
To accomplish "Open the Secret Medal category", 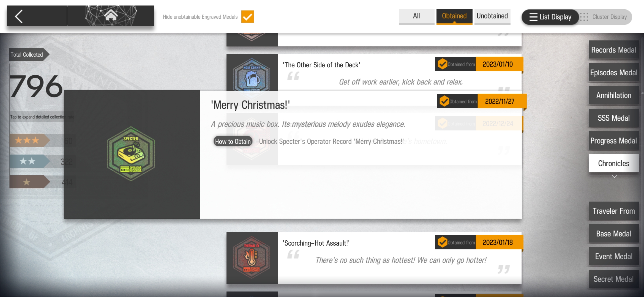I will tap(614, 279).
